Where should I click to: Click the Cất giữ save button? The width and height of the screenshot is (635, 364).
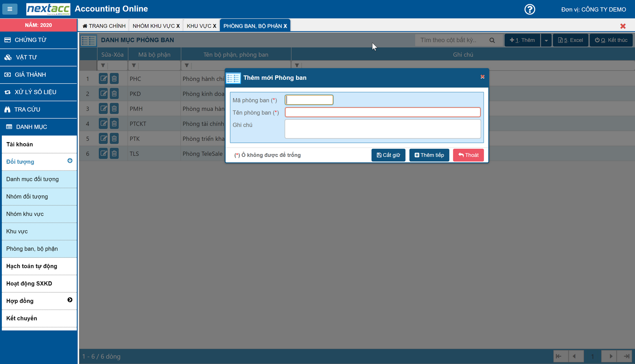pos(388,155)
